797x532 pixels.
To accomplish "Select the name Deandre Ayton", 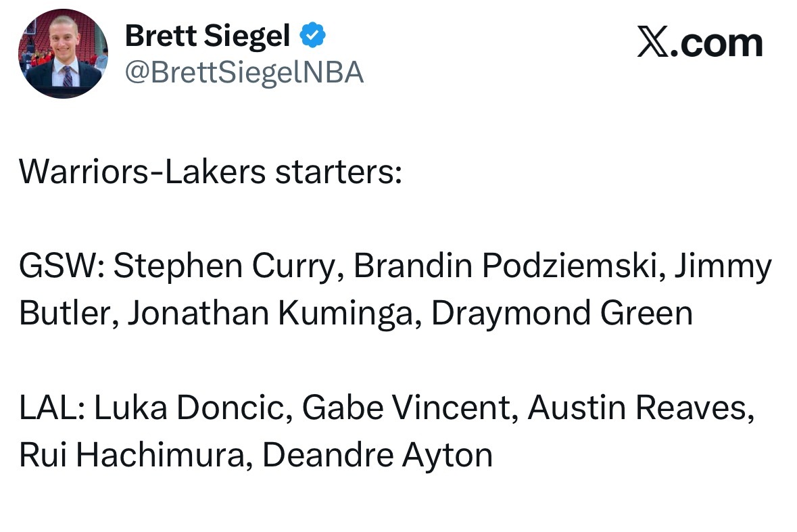I will coord(377,456).
